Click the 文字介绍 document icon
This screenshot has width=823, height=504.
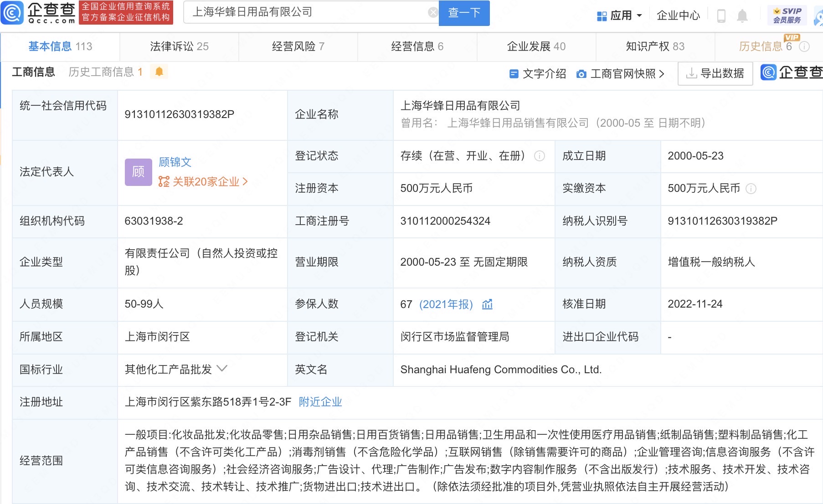pos(514,74)
